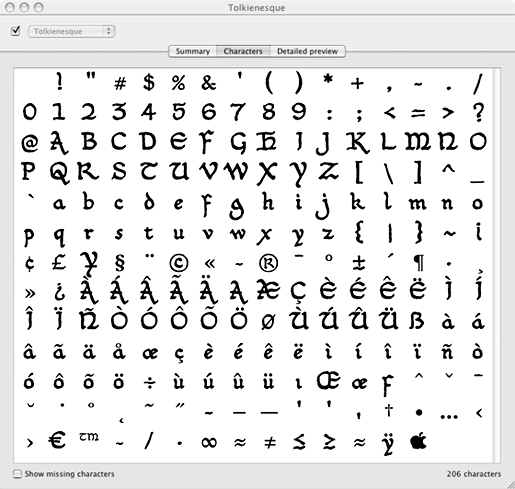515x489 pixels.
Task: Click the trademark TM glyph
Action: click(x=89, y=436)
